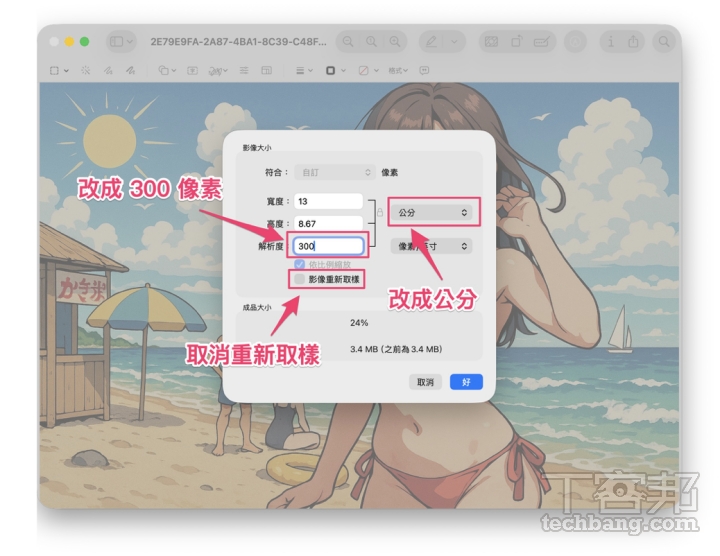Click the actual size zoom button
The width and height of the screenshot is (720, 556).
point(371,42)
